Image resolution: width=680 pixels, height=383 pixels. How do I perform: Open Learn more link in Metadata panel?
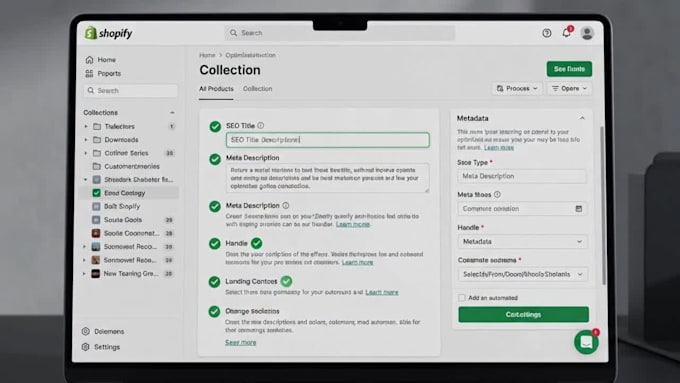pyautogui.click(x=499, y=147)
